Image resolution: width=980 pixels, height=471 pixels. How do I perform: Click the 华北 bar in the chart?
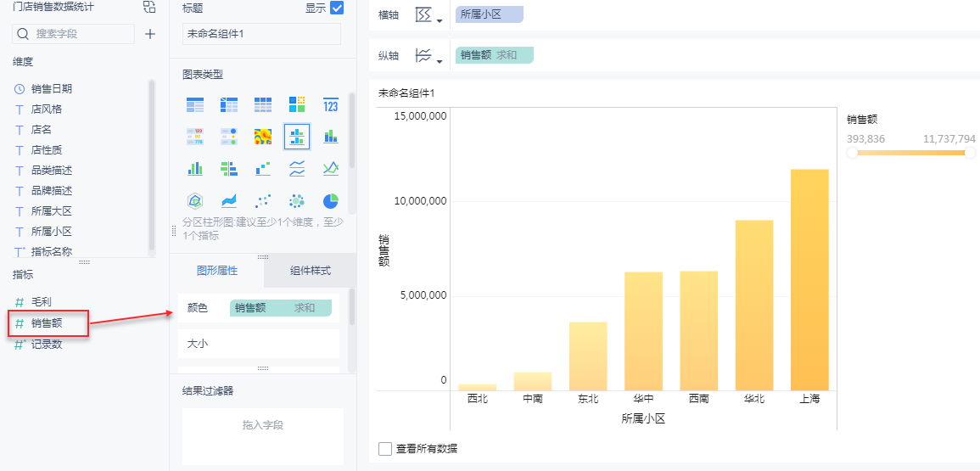pyautogui.click(x=754, y=306)
